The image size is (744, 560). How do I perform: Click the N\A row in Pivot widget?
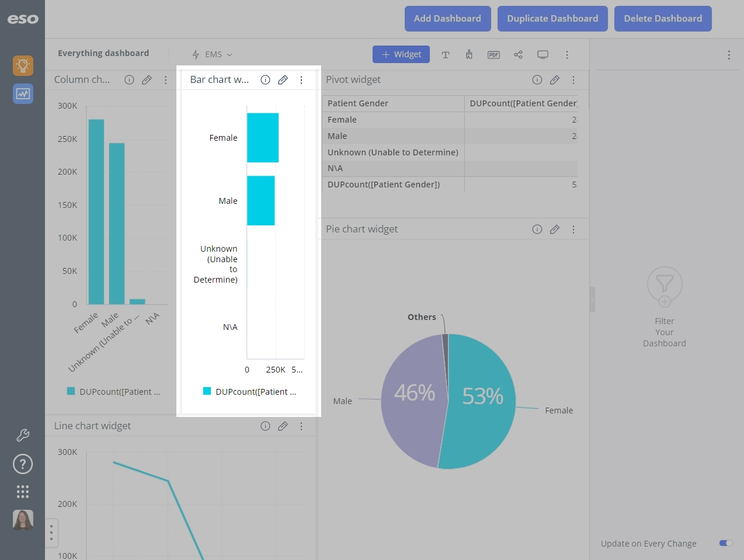click(x=450, y=168)
